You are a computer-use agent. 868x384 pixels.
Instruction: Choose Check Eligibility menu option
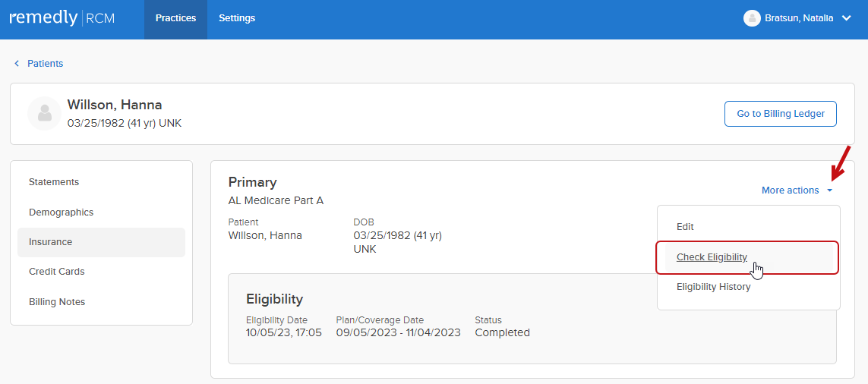click(712, 257)
